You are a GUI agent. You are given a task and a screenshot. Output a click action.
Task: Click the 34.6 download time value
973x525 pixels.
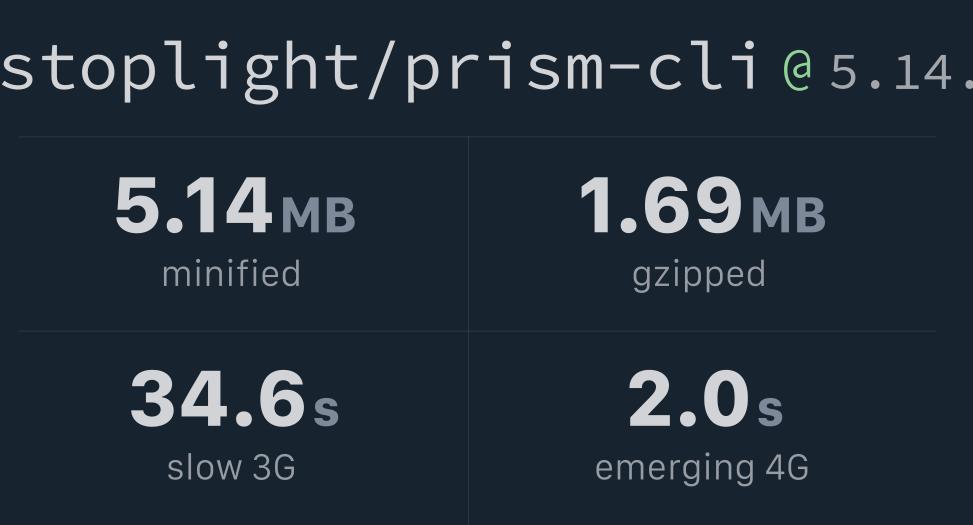tap(217, 399)
